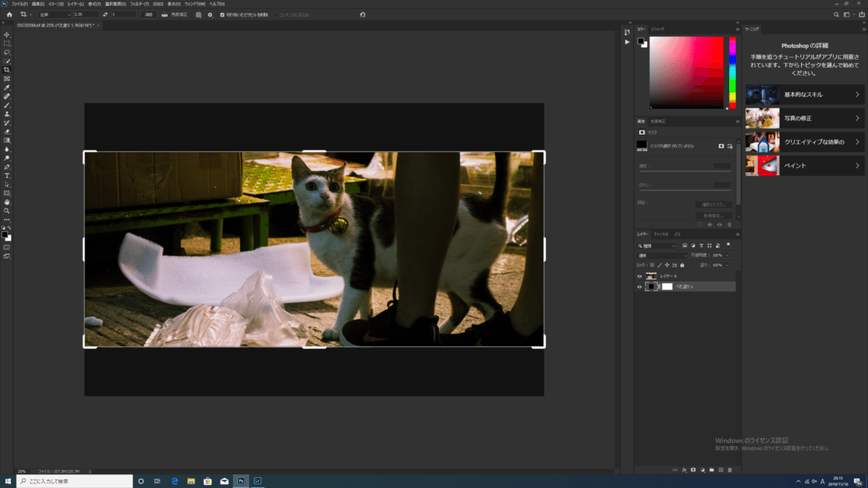Viewport: 868px width, 488px height.
Task: Open the opacity dropdown arrow in Layers panel
Action: tap(727, 255)
